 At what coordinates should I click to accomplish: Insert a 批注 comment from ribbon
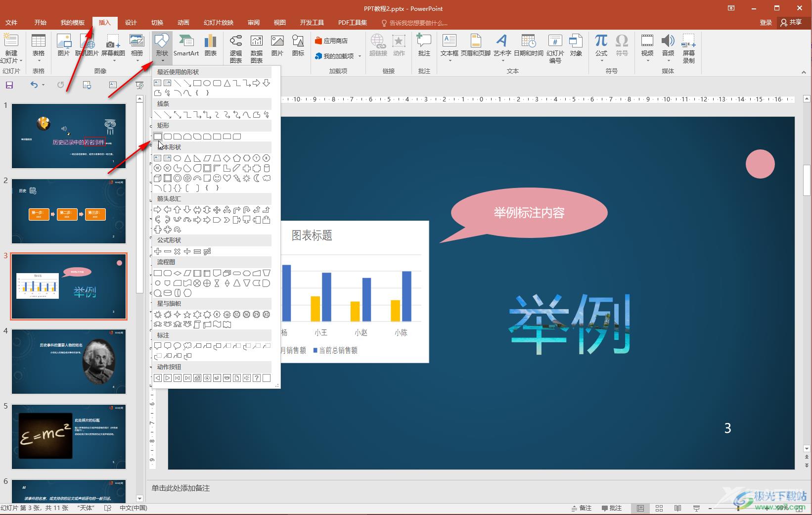pyautogui.click(x=424, y=46)
